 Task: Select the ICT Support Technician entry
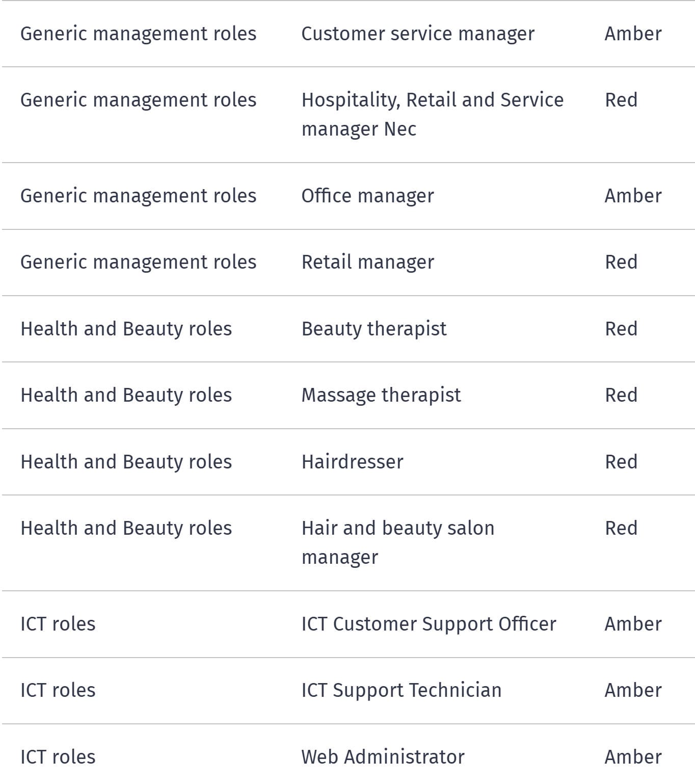click(401, 690)
